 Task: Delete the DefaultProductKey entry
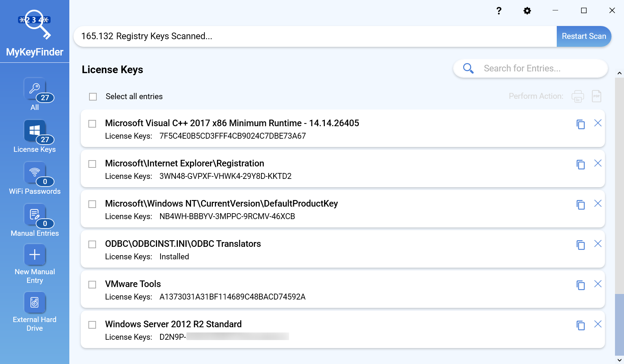(598, 203)
